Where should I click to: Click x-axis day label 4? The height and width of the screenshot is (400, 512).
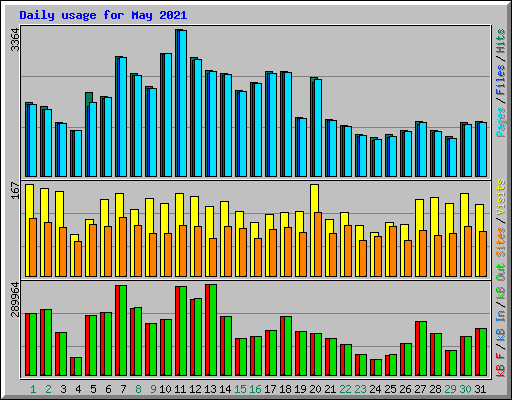coord(78,389)
